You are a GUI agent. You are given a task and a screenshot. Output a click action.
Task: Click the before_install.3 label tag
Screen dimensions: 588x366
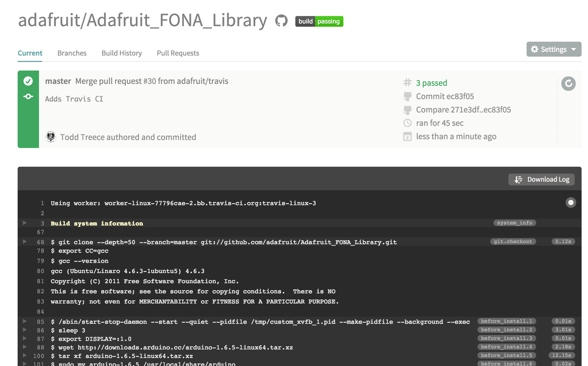pos(507,338)
